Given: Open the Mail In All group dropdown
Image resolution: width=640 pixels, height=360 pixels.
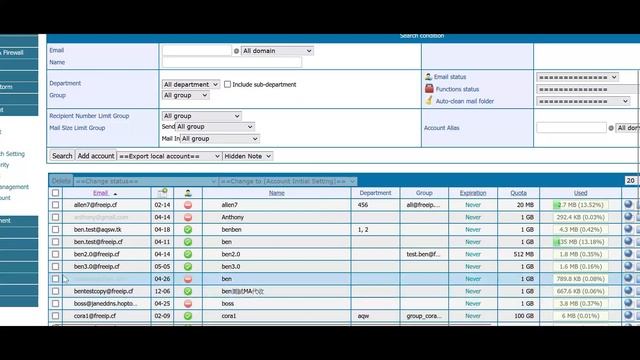Looking at the screenshot, I should [x=220, y=139].
